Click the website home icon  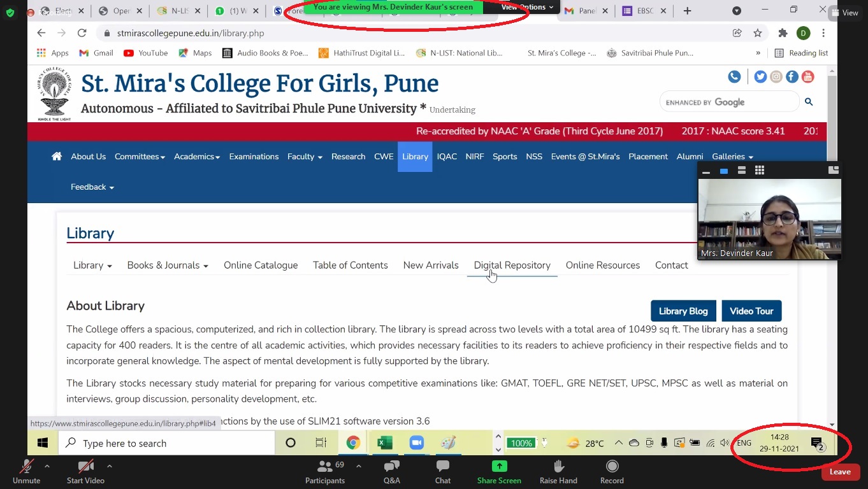57,157
